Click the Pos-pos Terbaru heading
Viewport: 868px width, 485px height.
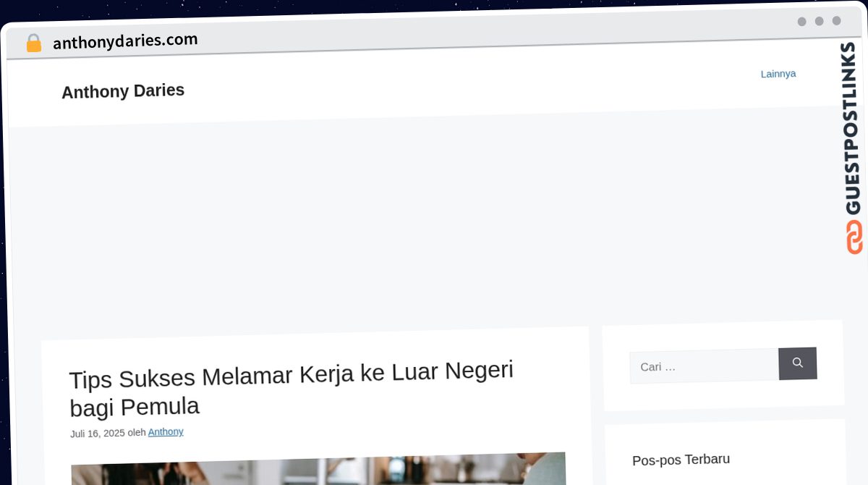681,460
